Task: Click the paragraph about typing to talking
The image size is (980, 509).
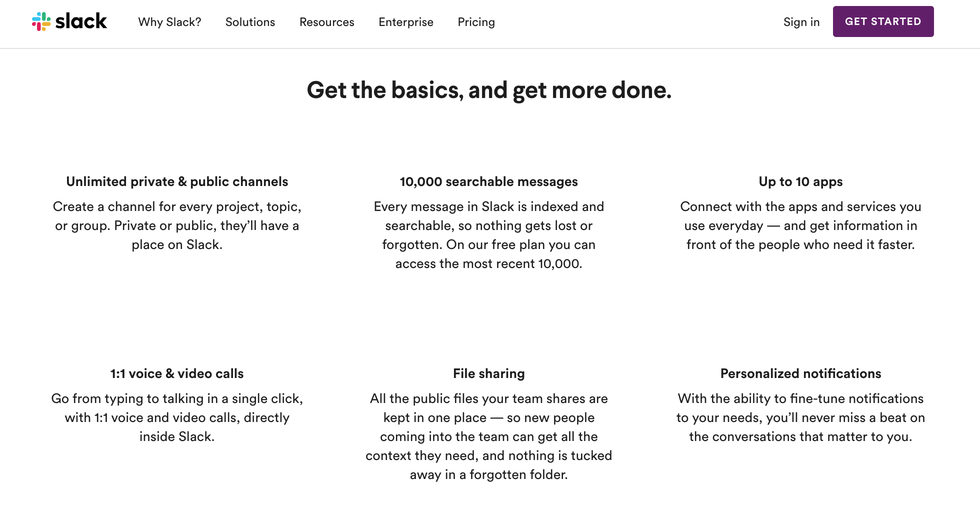Action: (177, 417)
